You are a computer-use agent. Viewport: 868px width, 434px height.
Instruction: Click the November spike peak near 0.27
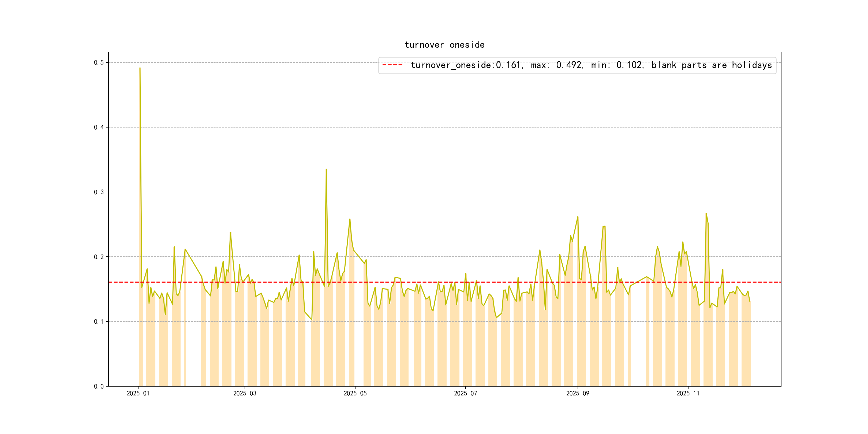(x=706, y=214)
